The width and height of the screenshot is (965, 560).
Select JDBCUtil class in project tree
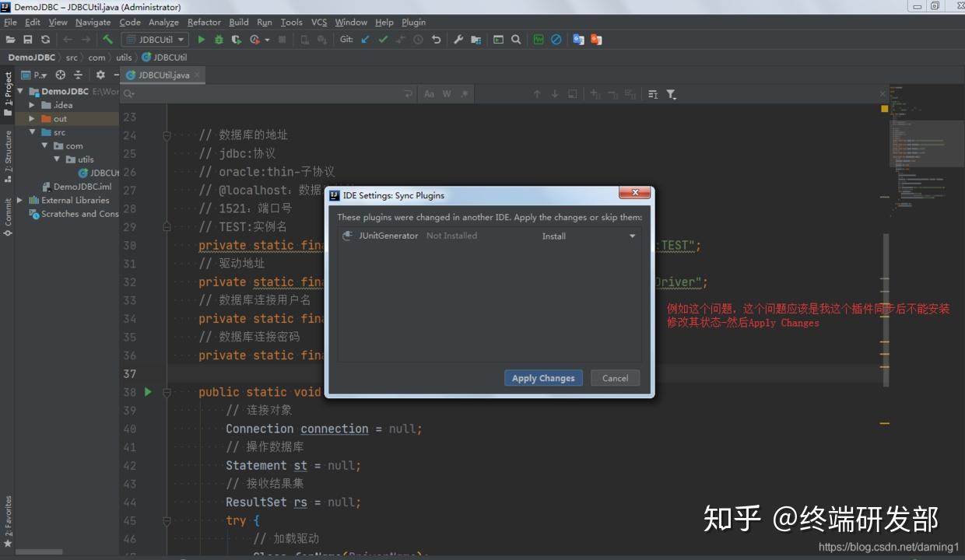click(99, 173)
